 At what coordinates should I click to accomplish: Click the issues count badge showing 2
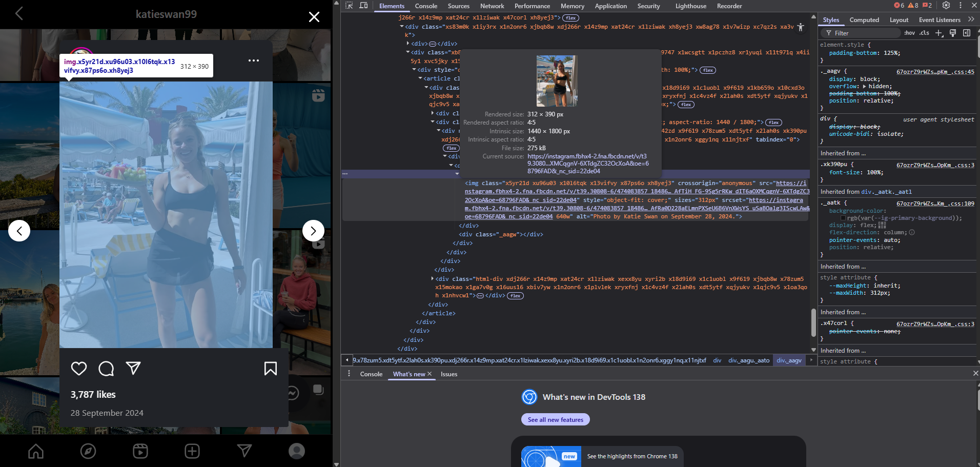(x=927, y=5)
